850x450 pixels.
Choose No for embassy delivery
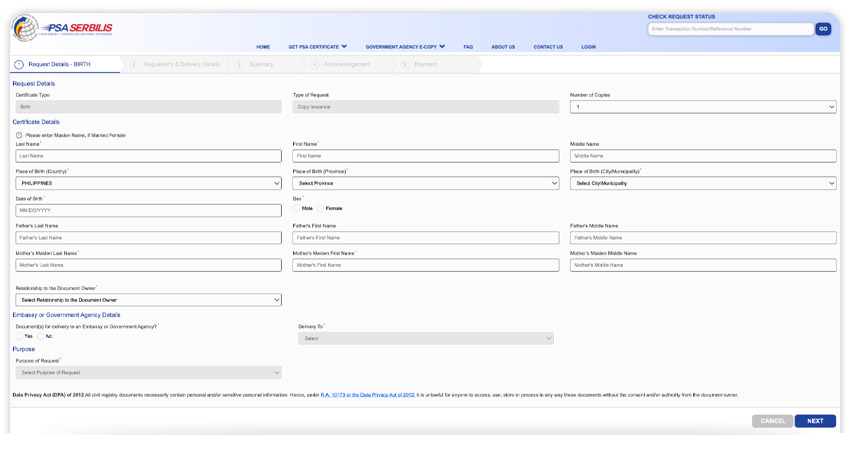pyautogui.click(x=41, y=336)
